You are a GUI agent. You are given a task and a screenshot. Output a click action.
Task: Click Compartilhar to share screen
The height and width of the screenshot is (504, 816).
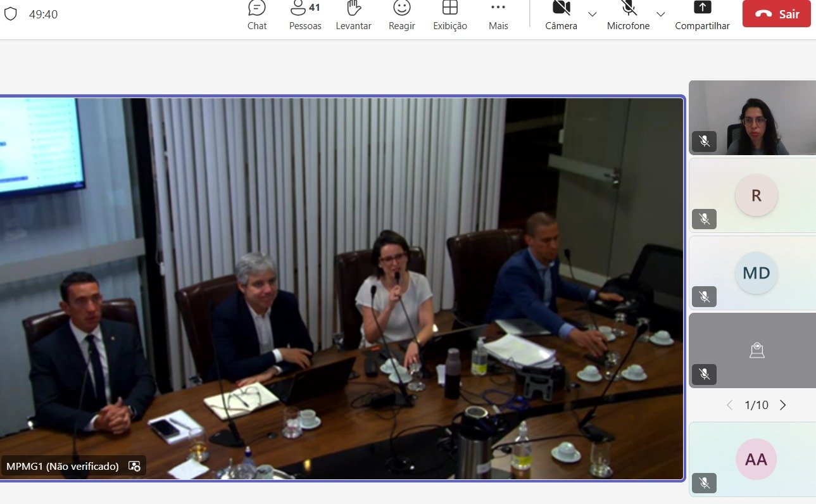[x=702, y=15]
